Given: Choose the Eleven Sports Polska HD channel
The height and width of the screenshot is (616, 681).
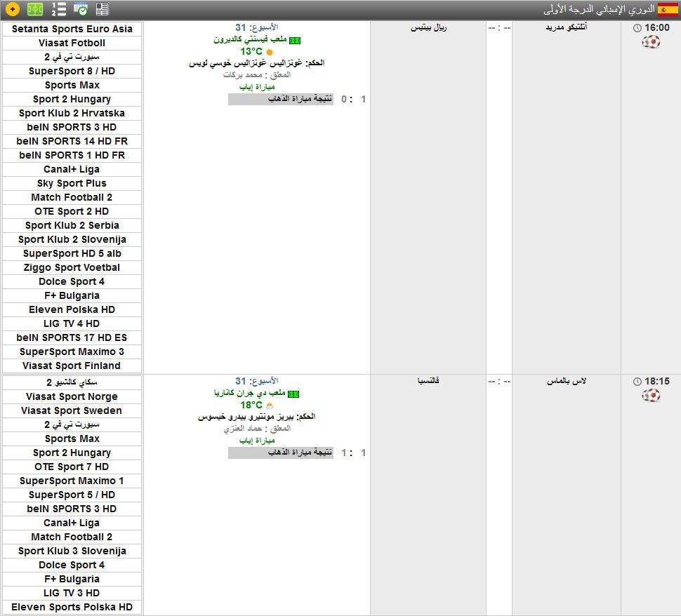Looking at the screenshot, I should pos(72,607).
